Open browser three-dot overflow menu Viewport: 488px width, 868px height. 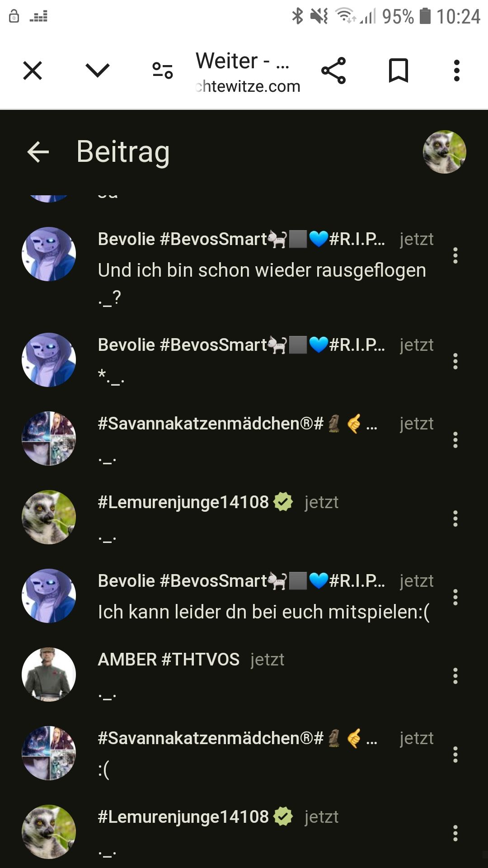click(457, 71)
